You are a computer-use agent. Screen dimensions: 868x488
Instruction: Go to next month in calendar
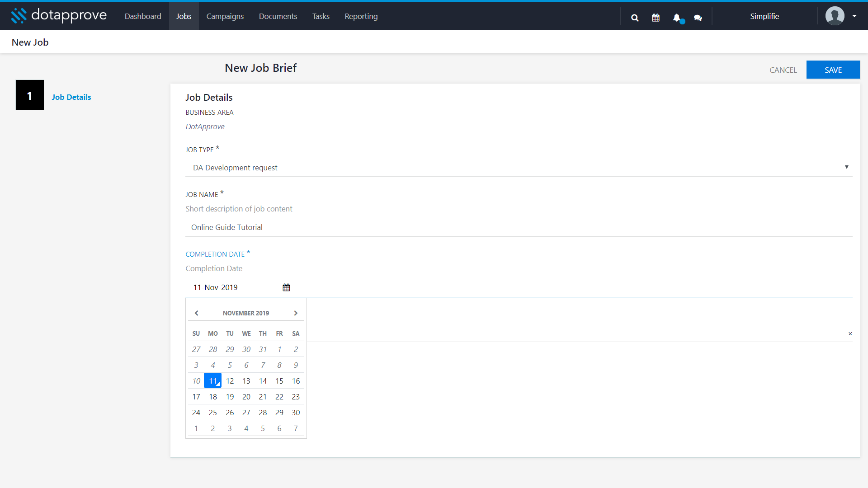(296, 313)
